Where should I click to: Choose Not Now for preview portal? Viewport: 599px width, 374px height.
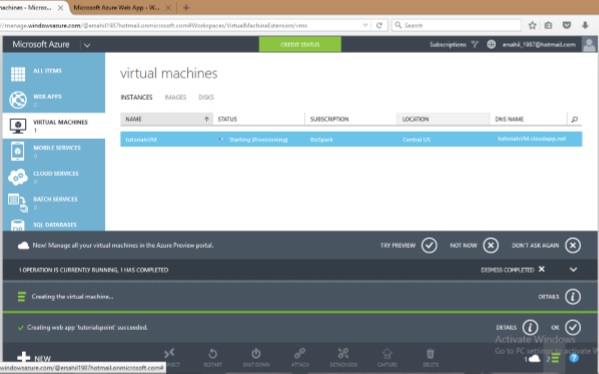(491, 245)
